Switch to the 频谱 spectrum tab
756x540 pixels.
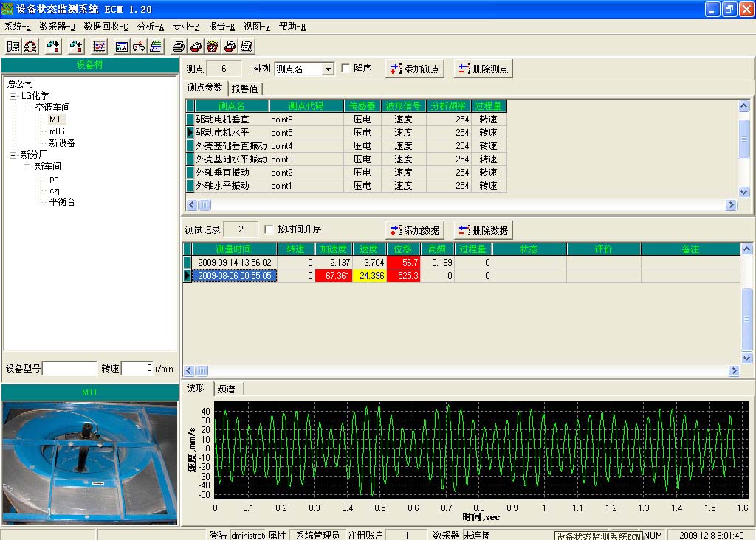227,389
